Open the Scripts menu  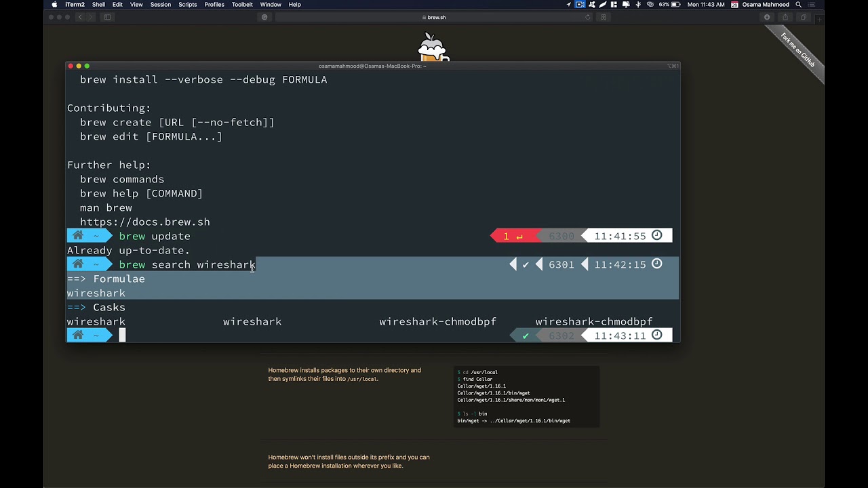click(188, 5)
